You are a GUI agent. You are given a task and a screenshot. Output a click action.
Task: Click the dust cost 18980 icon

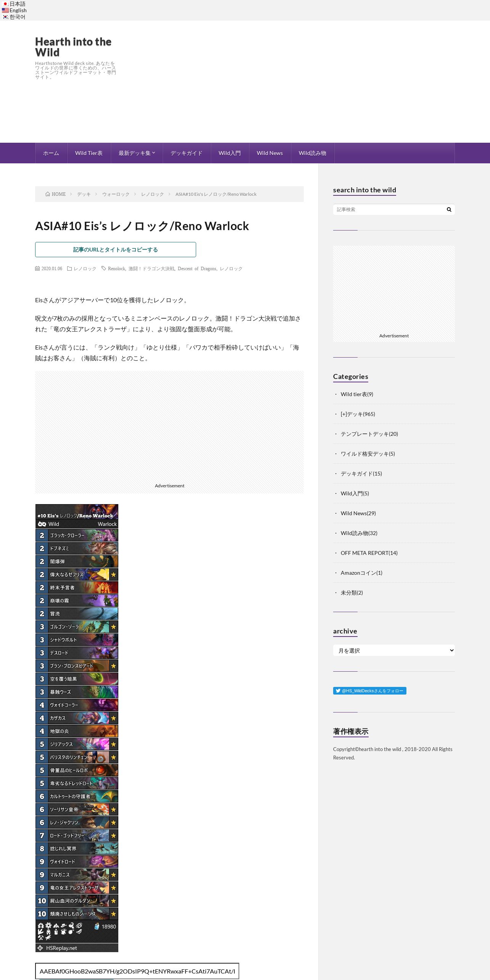coord(97,926)
